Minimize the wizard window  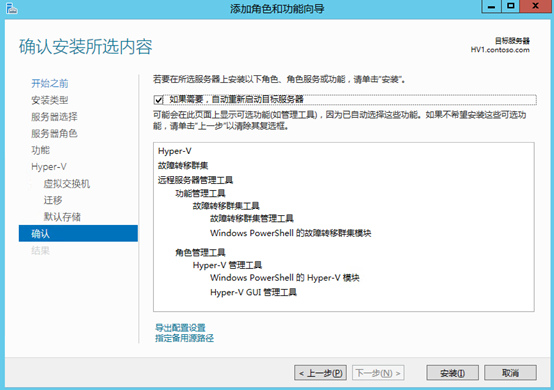coord(491,6)
